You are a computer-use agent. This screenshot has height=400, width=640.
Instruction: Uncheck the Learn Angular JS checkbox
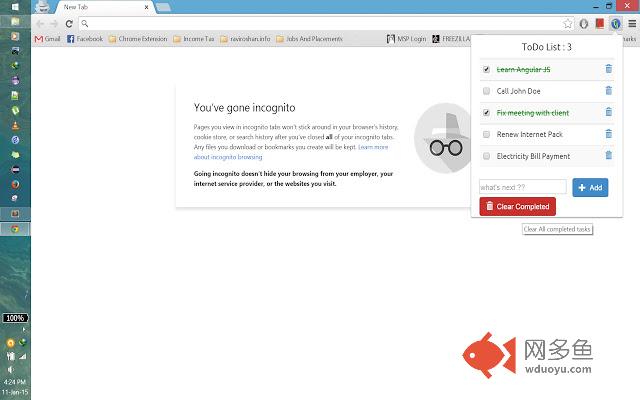pos(486,69)
